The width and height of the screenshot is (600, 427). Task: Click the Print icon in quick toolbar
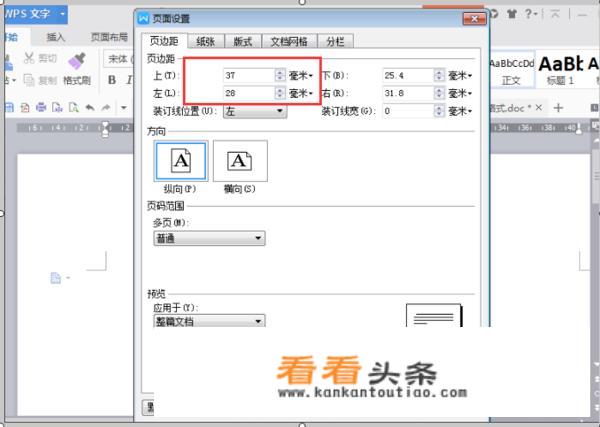41,108
